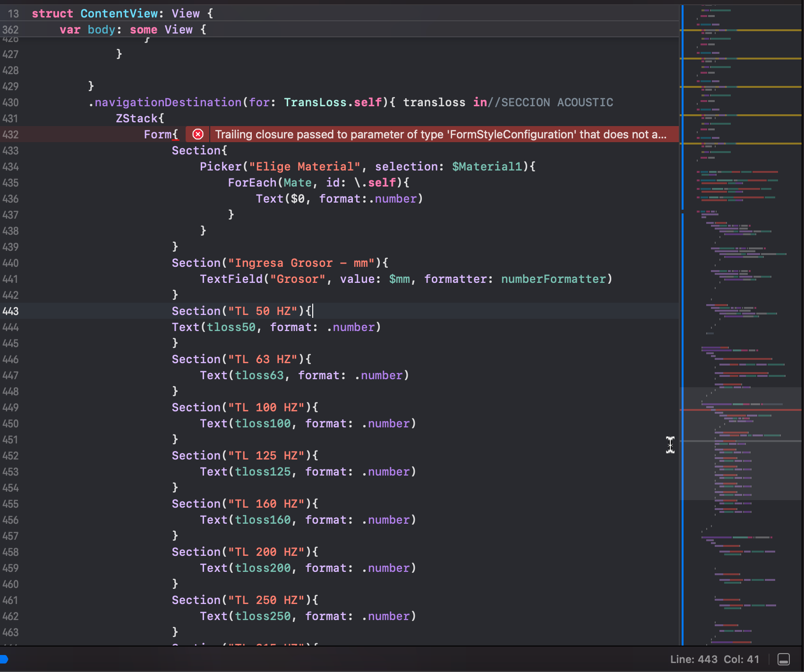Click line number 430 in the gutter
Screen dimensions: 804x672
(10, 102)
